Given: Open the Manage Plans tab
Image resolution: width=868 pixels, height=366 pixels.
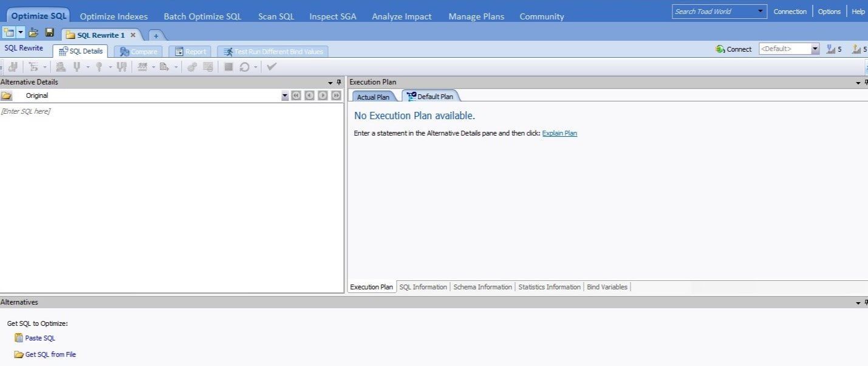Looking at the screenshot, I should pyautogui.click(x=476, y=16).
